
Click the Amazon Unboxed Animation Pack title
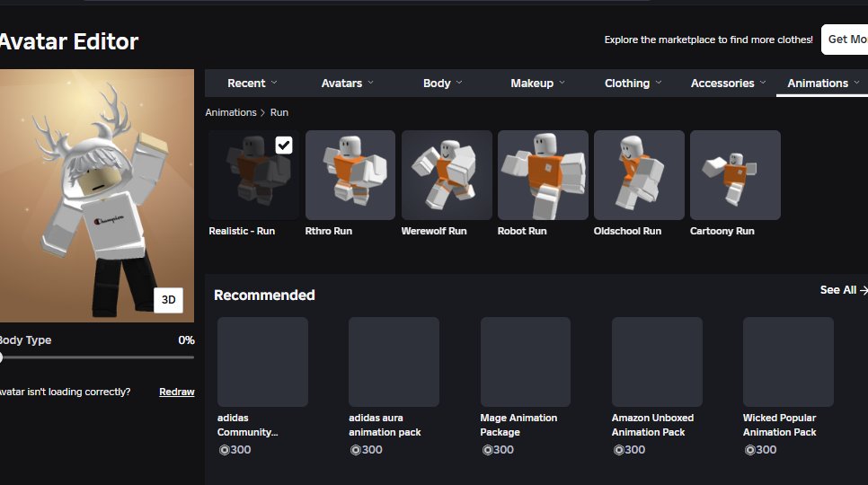click(652, 425)
